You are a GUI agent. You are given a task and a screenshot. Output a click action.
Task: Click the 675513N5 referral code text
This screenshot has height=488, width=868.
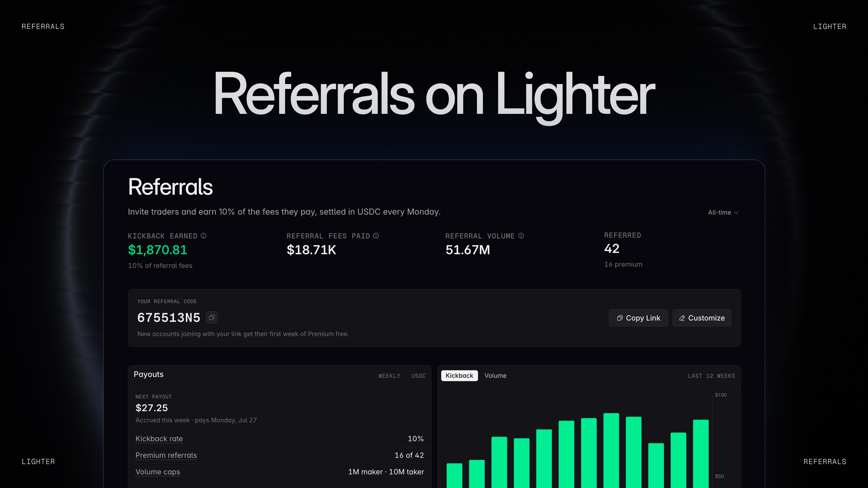tap(169, 318)
